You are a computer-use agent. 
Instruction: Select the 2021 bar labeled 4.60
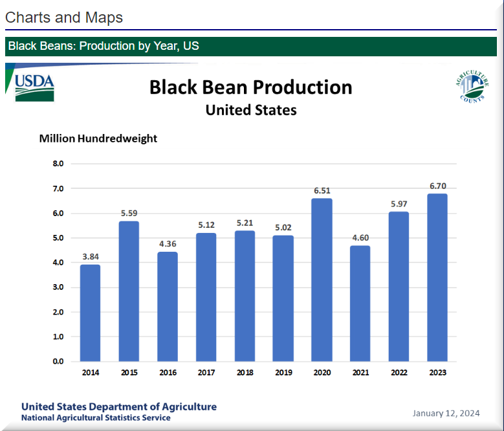click(360, 304)
